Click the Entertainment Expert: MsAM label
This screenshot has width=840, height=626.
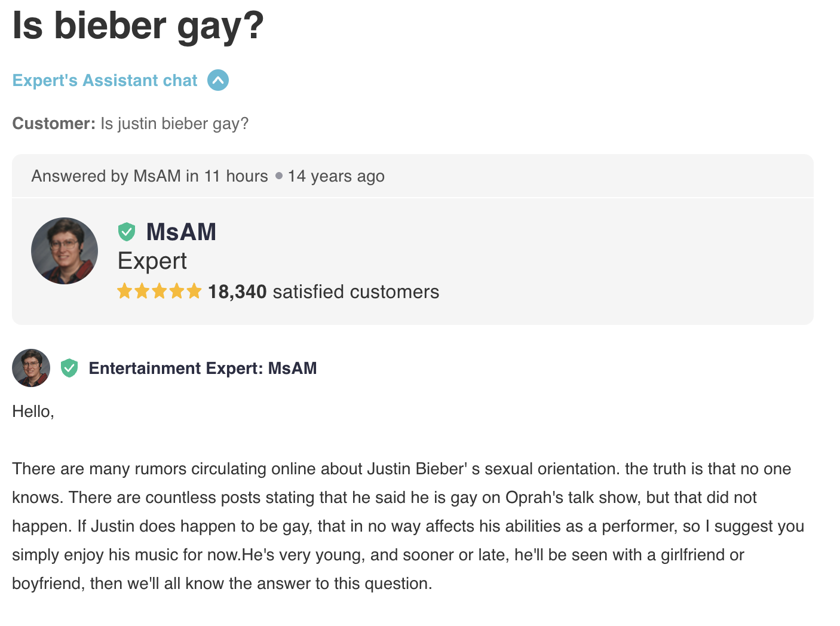point(203,368)
